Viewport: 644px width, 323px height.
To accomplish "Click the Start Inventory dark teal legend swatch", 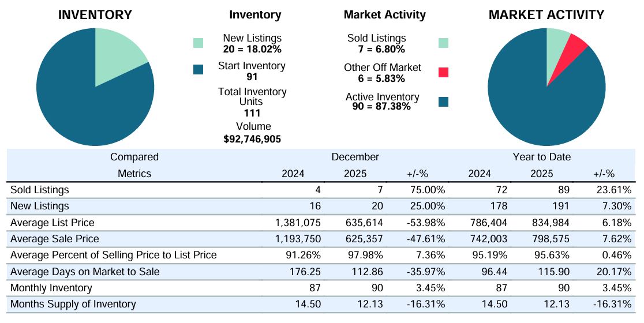I will point(199,70).
